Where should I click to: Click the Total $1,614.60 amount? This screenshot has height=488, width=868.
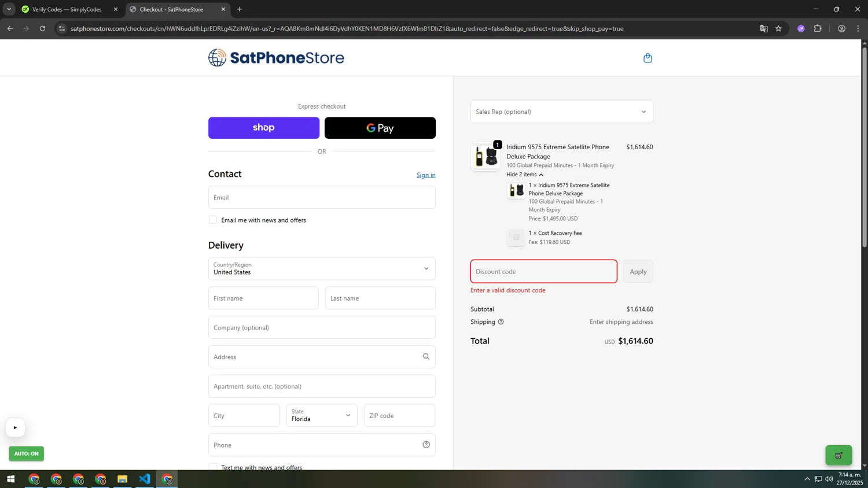point(635,341)
